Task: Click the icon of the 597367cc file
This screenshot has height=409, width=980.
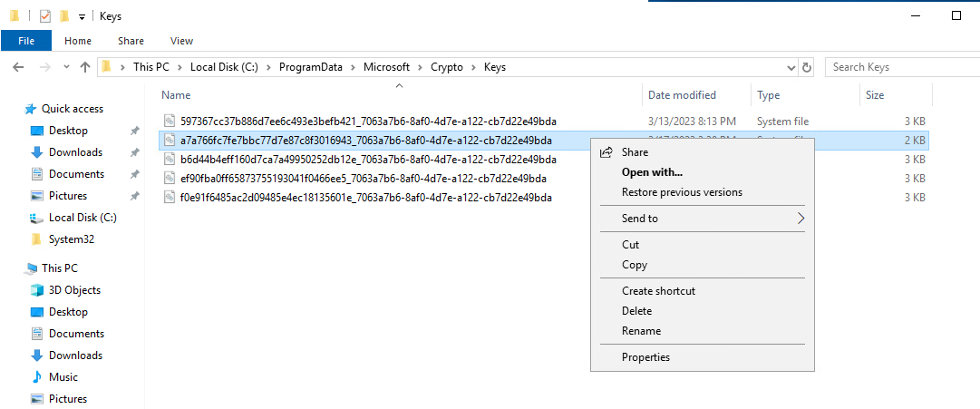Action: pos(170,121)
